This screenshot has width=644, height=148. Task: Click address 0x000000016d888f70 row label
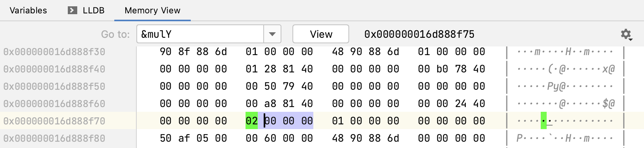[x=54, y=121]
